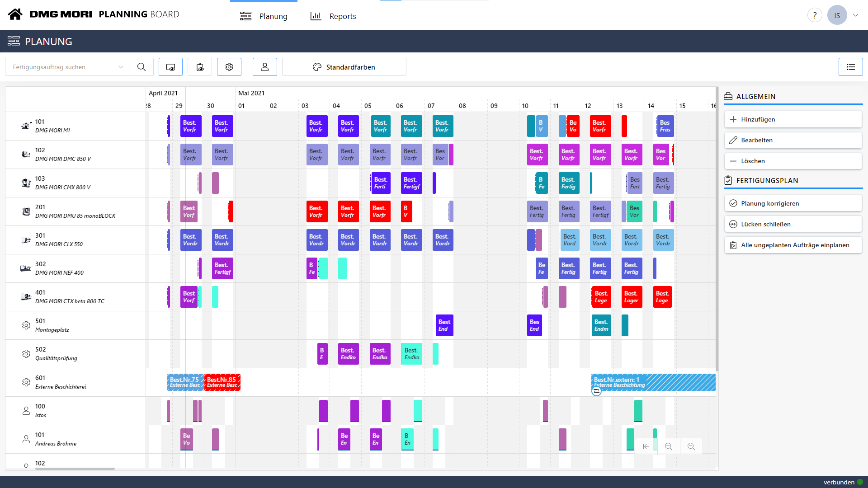Screen dimensions: 868x488
Task: Toggle the screen visibility eye button
Action: coord(170,67)
